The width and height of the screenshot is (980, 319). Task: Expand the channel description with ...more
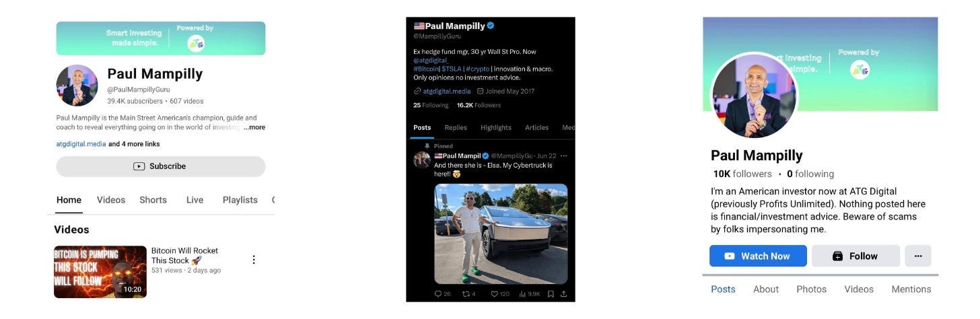(x=254, y=127)
